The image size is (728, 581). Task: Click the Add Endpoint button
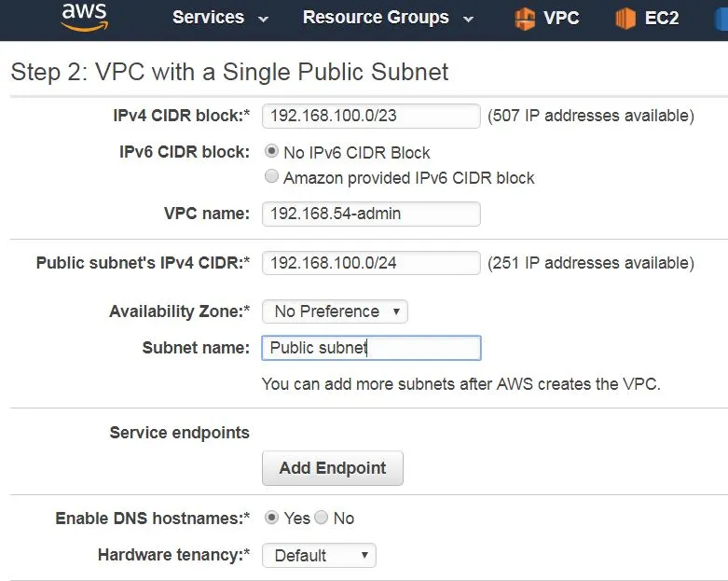click(x=332, y=468)
